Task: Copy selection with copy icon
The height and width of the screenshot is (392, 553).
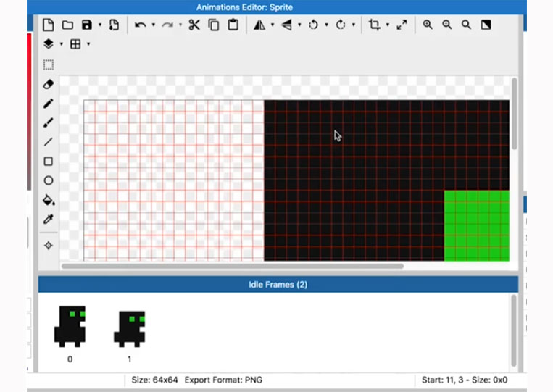Action: tap(214, 25)
